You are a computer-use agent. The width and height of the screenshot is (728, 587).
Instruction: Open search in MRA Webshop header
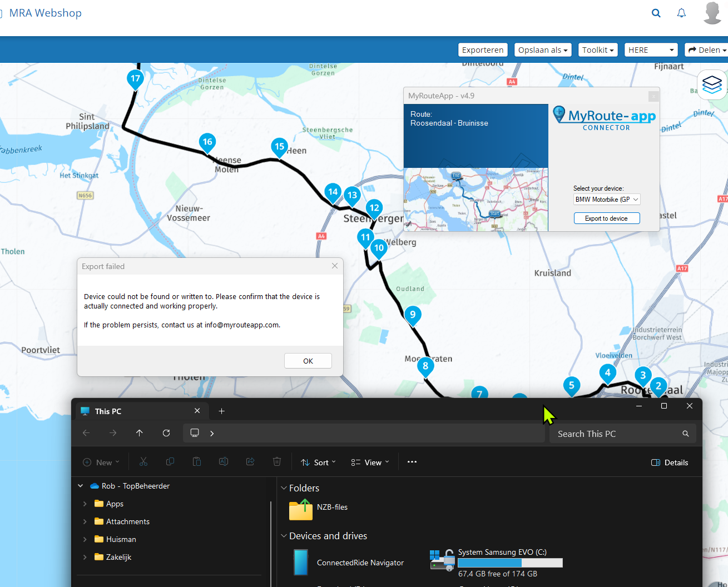[656, 13]
